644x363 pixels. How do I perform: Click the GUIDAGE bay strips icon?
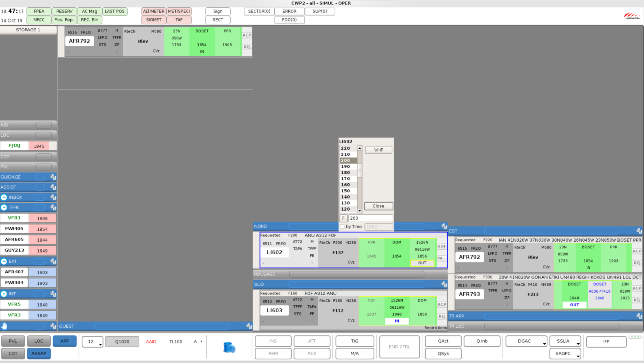tap(53, 177)
